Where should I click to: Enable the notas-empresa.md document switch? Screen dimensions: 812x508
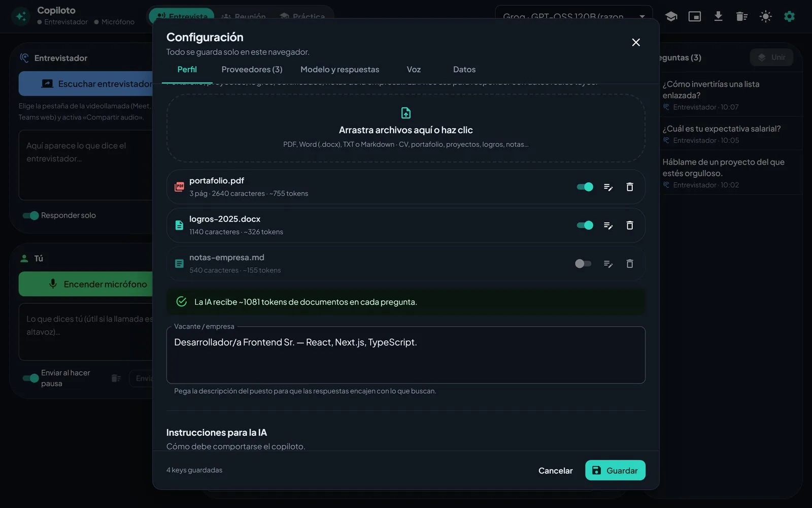pos(583,264)
